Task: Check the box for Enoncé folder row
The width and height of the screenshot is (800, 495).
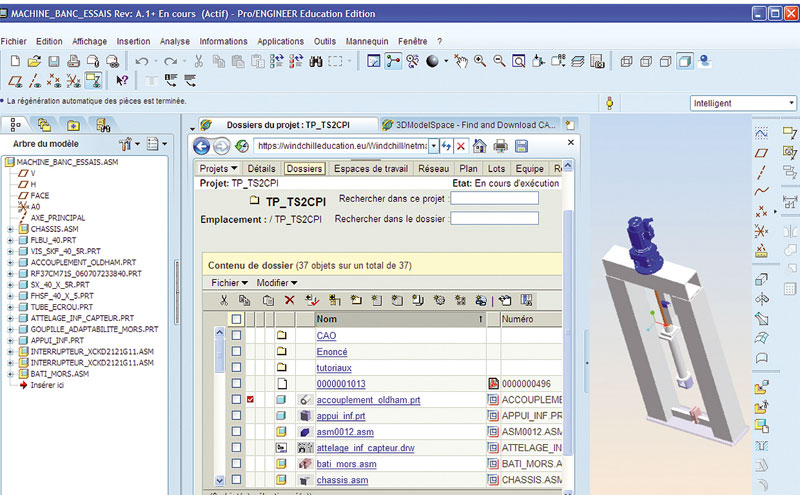Action: tap(236, 351)
